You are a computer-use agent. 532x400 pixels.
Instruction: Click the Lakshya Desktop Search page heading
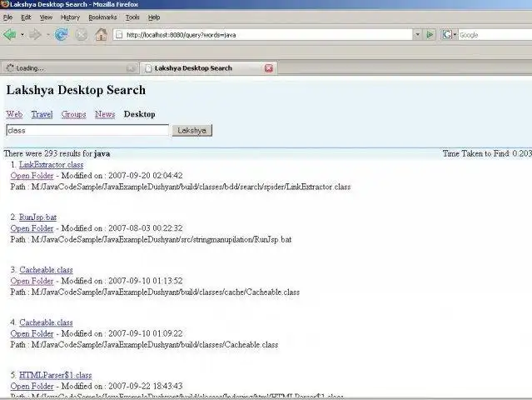tap(76, 90)
